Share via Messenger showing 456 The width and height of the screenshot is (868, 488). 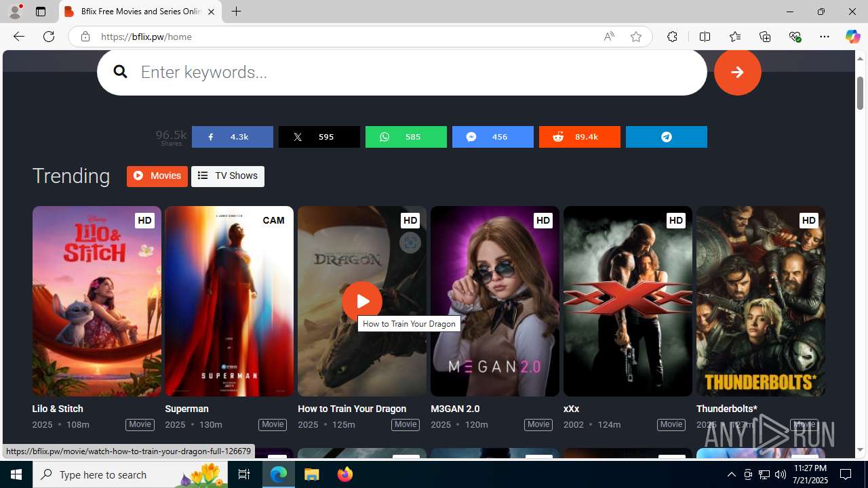pyautogui.click(x=492, y=137)
